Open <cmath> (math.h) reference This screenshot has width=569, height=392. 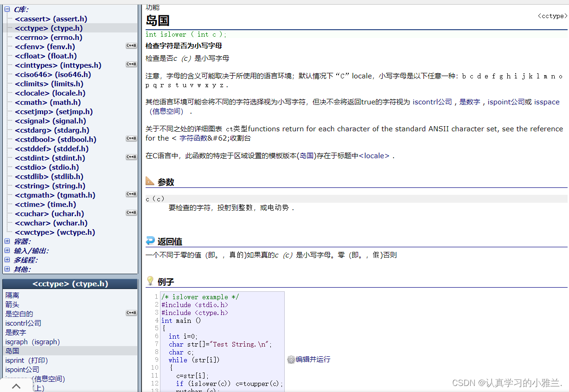point(48,103)
